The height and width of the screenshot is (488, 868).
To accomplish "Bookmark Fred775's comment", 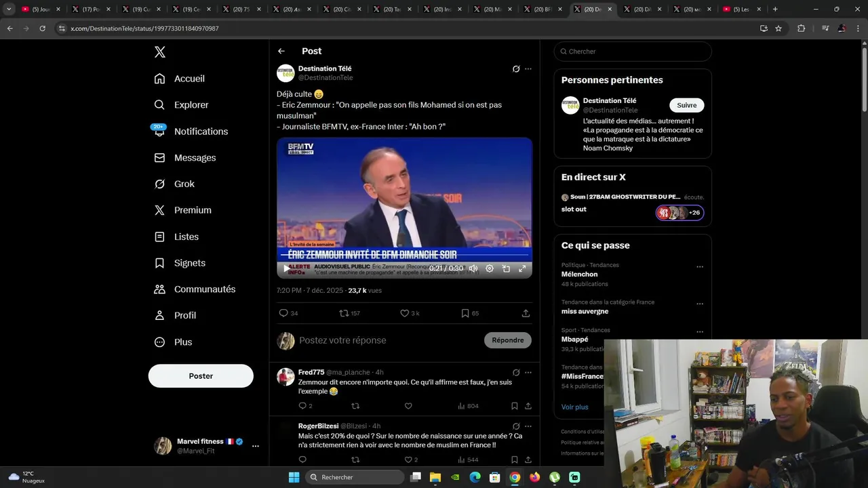I will 514,406.
